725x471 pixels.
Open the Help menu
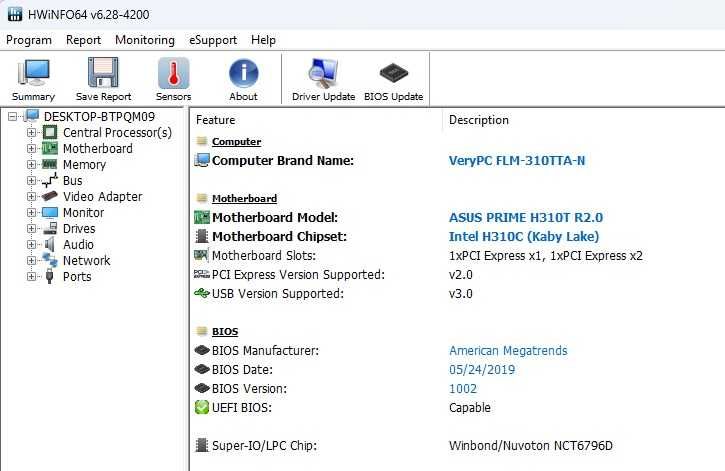pos(263,40)
